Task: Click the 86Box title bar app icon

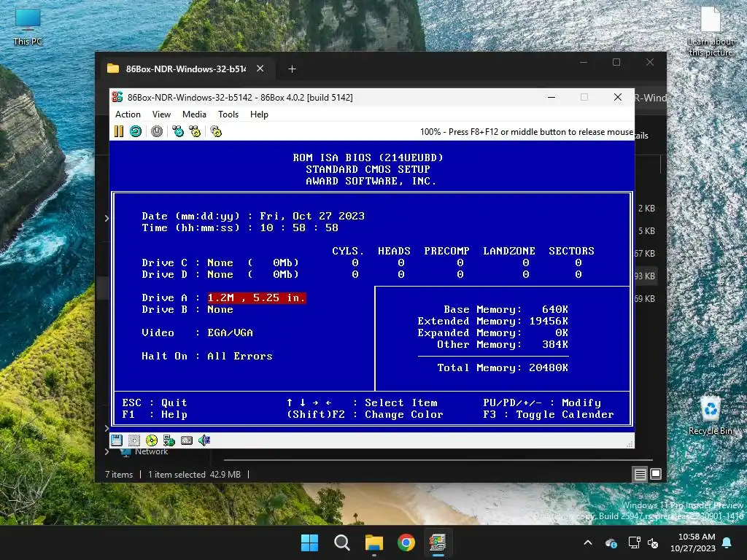Action: 117,97
